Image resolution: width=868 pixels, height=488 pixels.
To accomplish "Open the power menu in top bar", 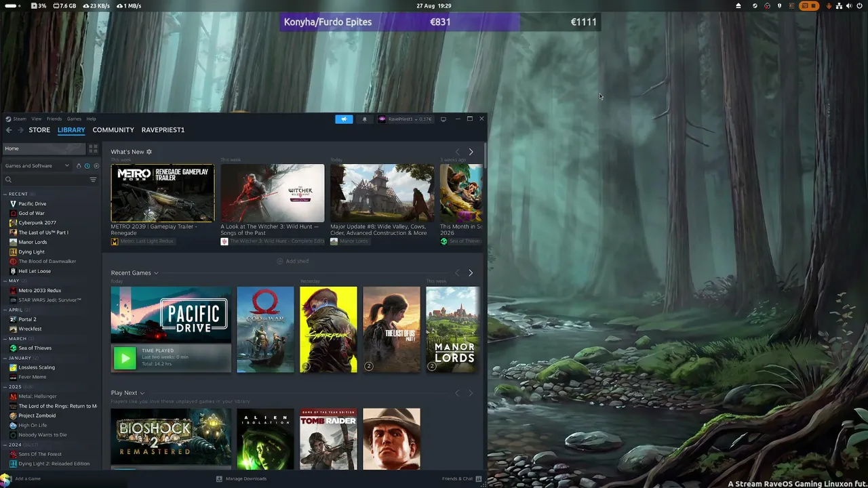I will coord(859,6).
